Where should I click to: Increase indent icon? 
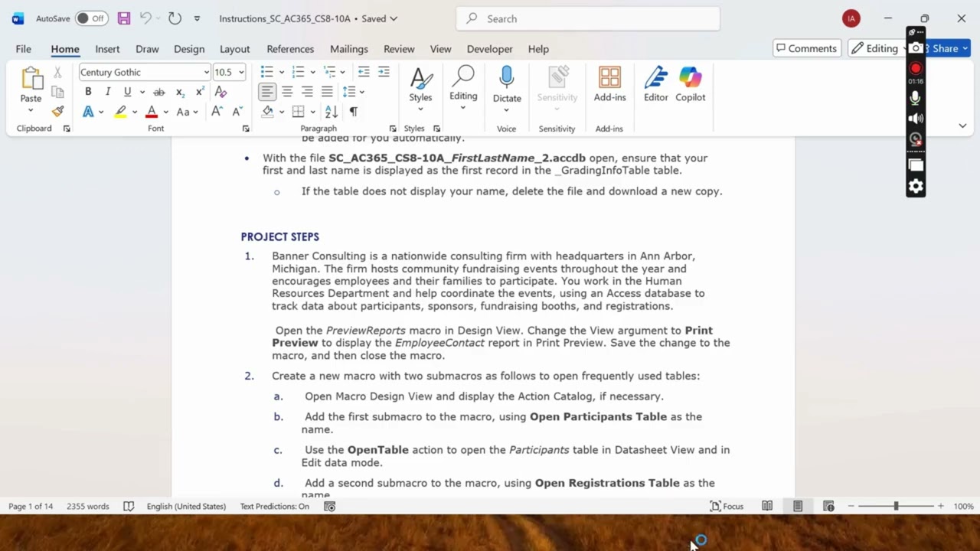pyautogui.click(x=384, y=72)
